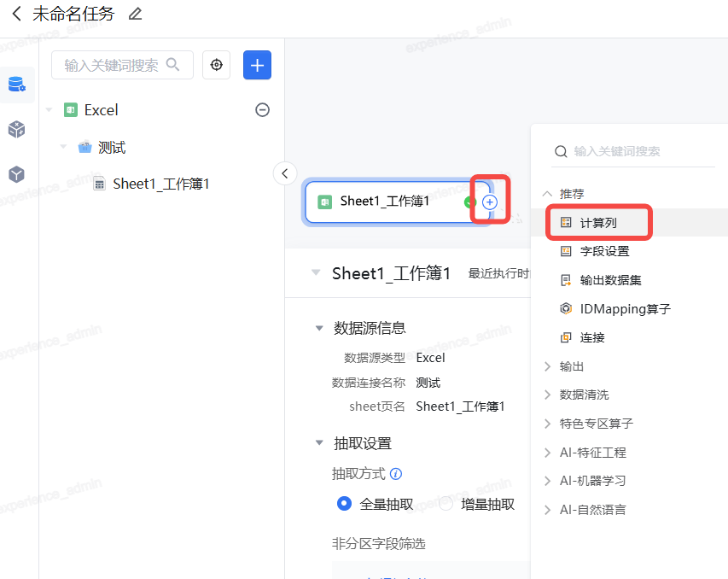Open the data source sidebar icon
Viewport: 728px width, 579px height.
[16, 85]
